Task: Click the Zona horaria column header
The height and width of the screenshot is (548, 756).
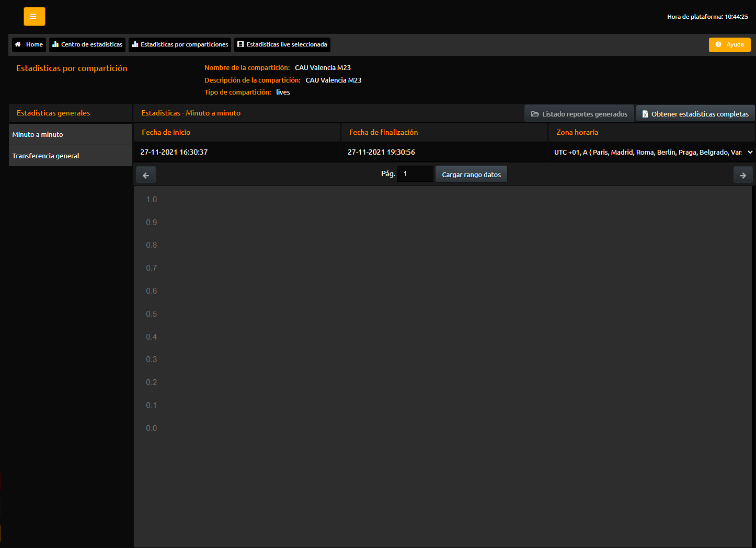Action: [x=652, y=132]
